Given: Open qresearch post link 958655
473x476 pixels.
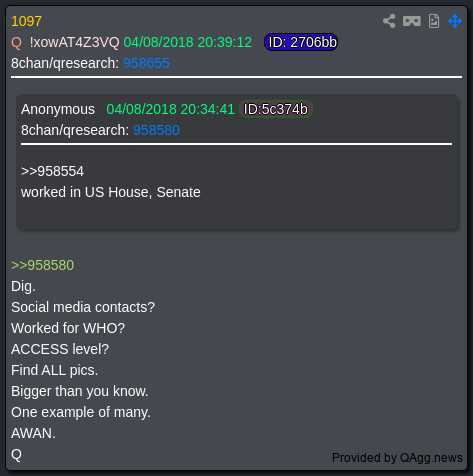Looking at the screenshot, I should pyautogui.click(x=146, y=63).
